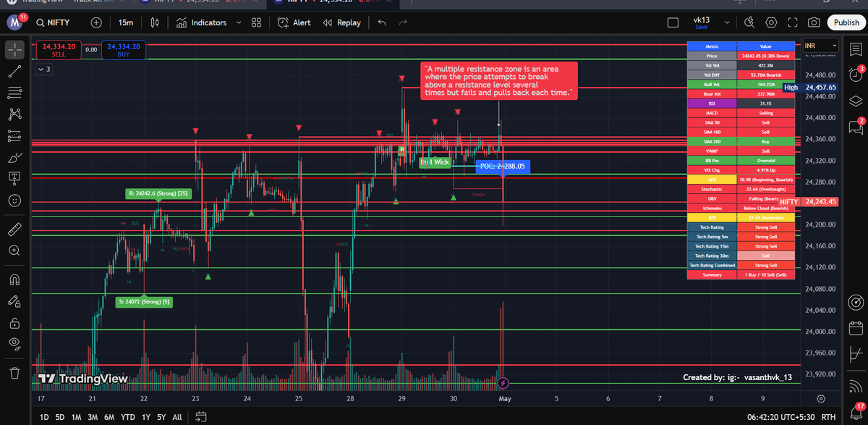Undo the last chart action

pyautogui.click(x=382, y=22)
